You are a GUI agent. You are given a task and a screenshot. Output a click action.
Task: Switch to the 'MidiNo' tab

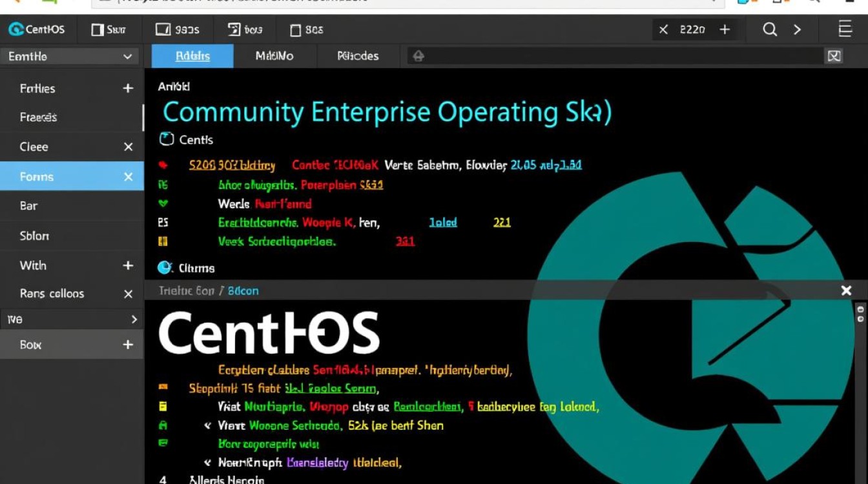274,56
